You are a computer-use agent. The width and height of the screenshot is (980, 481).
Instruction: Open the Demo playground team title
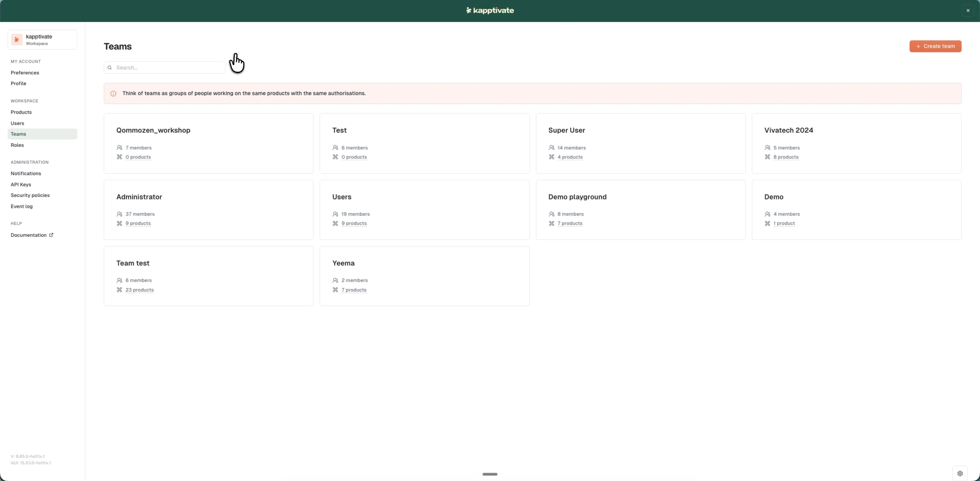[577, 197]
